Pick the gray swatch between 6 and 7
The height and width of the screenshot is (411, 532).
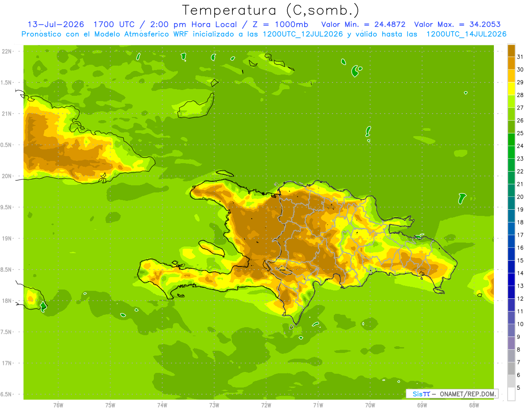[511, 369]
